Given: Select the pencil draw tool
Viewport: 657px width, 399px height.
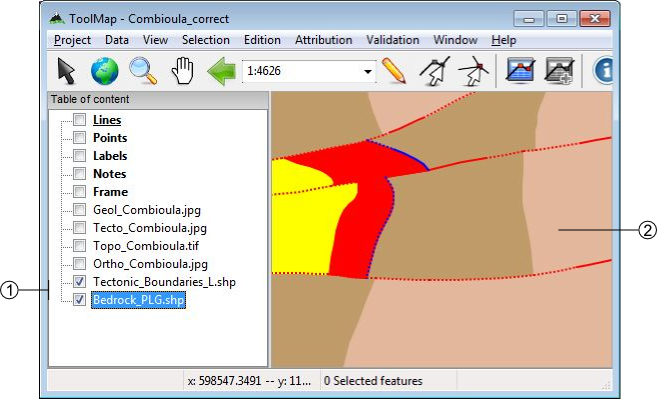Looking at the screenshot, I should [x=394, y=70].
